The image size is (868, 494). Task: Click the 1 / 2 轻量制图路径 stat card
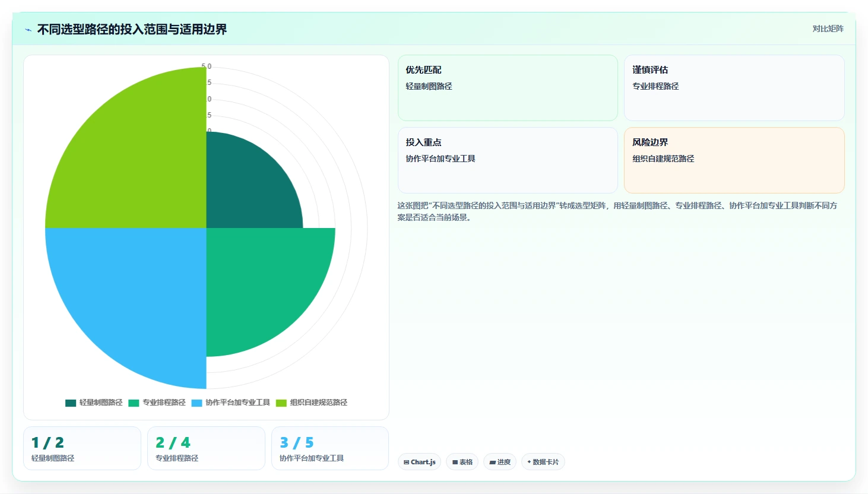pyautogui.click(x=82, y=448)
